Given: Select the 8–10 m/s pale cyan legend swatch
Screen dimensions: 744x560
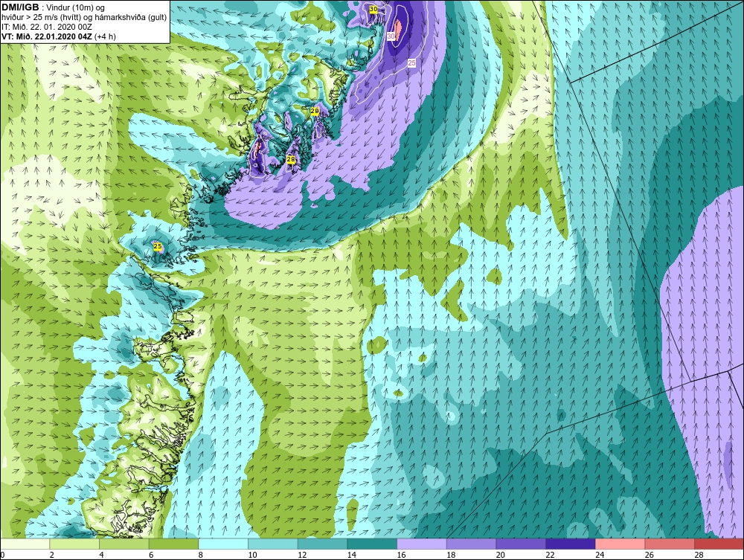Looking at the screenshot, I should [x=223, y=544].
